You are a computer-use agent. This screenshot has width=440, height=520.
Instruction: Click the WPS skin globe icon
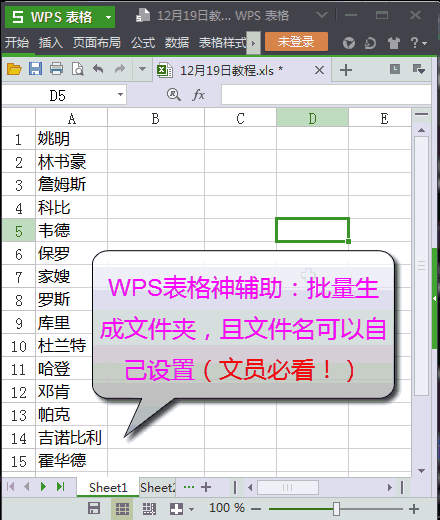[x=349, y=43]
